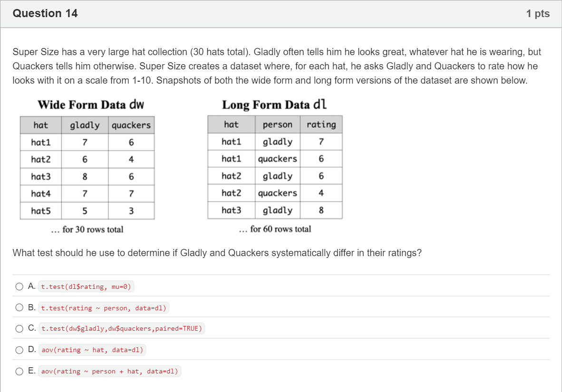Click the gladly column header in wide table
This screenshot has width=562, height=392.
85,125
